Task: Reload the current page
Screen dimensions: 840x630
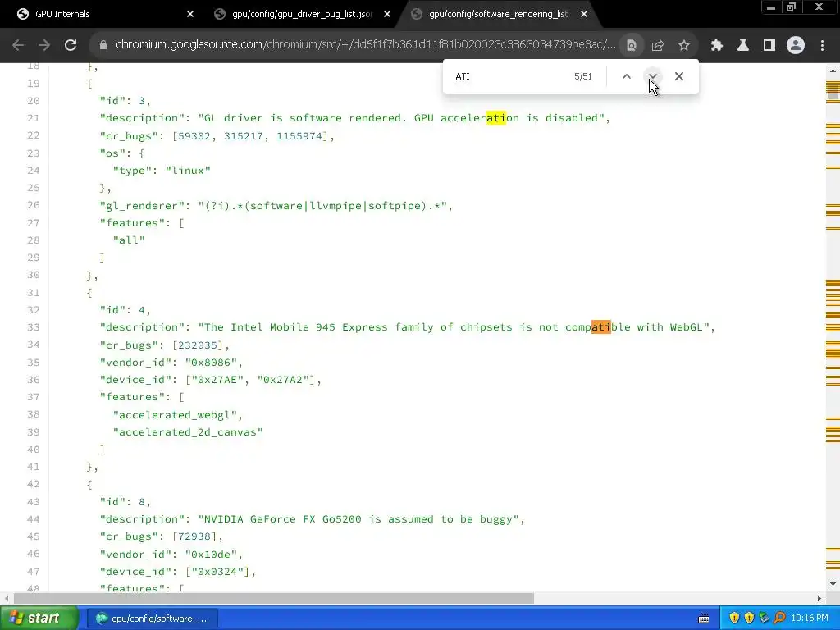Action: click(71, 46)
